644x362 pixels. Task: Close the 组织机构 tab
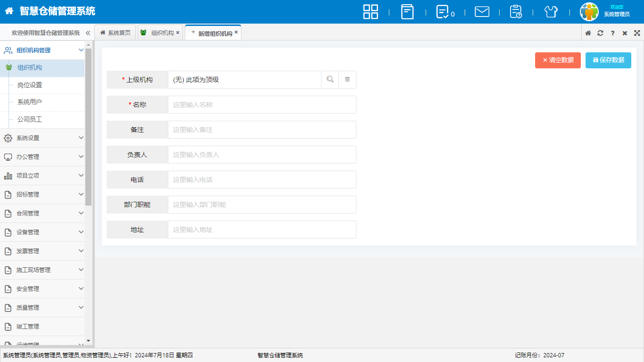coord(178,33)
